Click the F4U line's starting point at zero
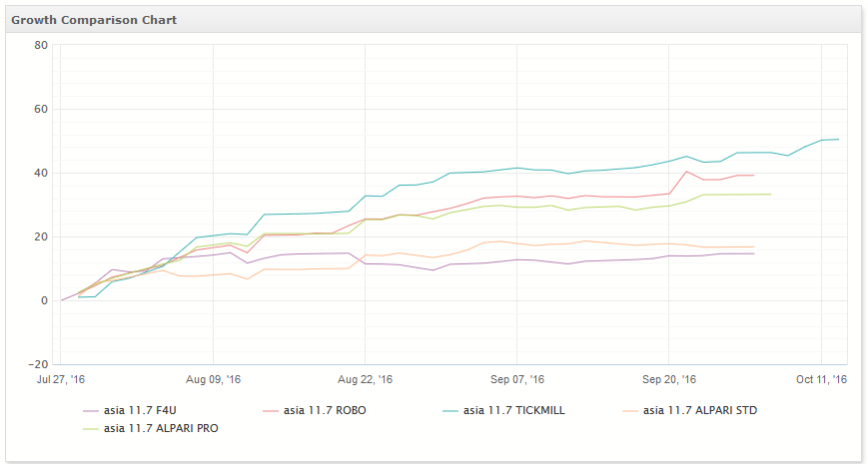The image size is (868, 464). click(62, 300)
